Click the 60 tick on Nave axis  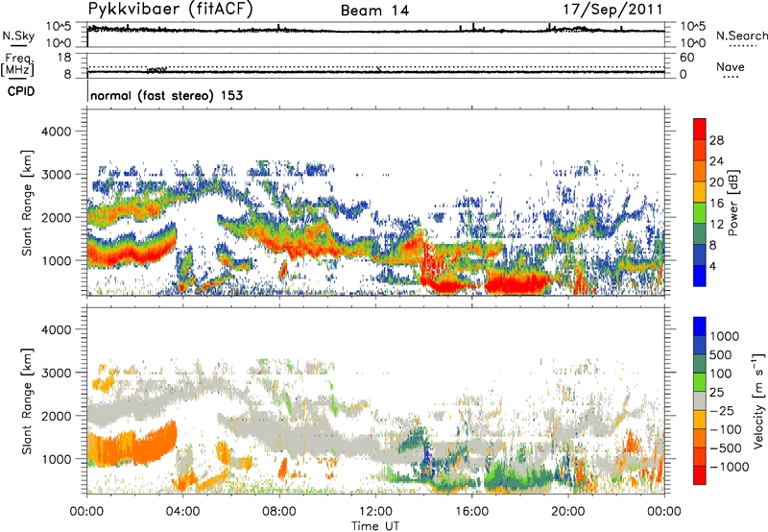pyautogui.click(x=686, y=58)
